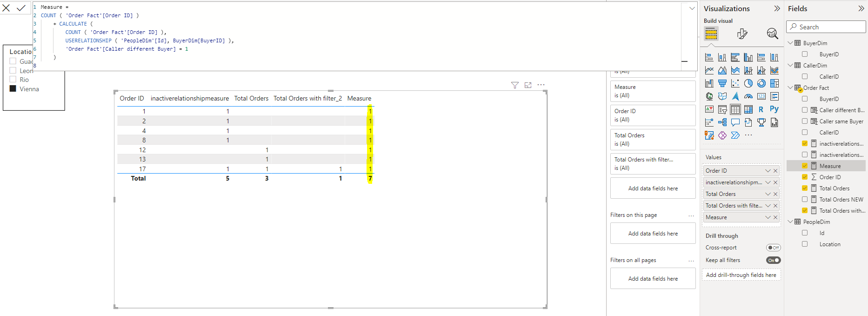Choose the slicer visual
The height and width of the screenshot is (316, 868).
(722, 109)
